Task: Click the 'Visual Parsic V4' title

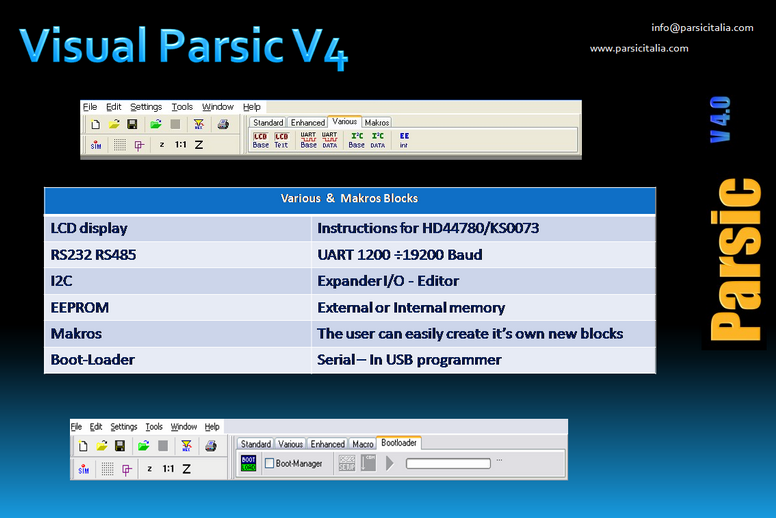Action: [184, 47]
